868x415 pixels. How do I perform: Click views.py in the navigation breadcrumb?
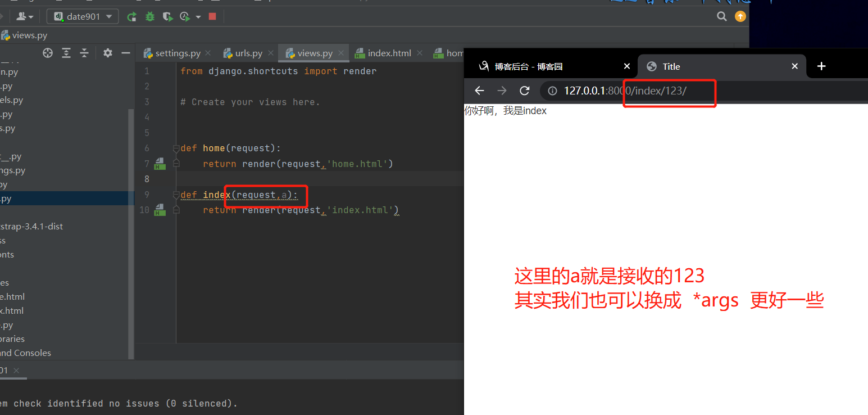(x=25, y=35)
